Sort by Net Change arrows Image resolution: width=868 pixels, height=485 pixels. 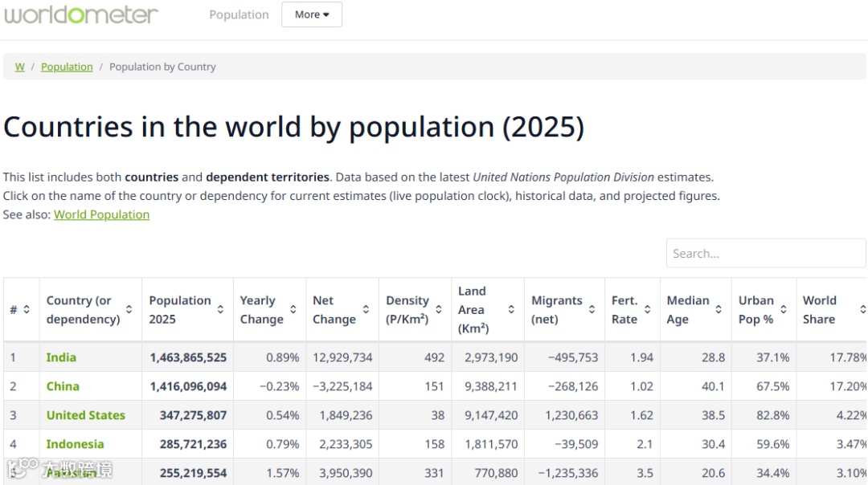point(366,310)
